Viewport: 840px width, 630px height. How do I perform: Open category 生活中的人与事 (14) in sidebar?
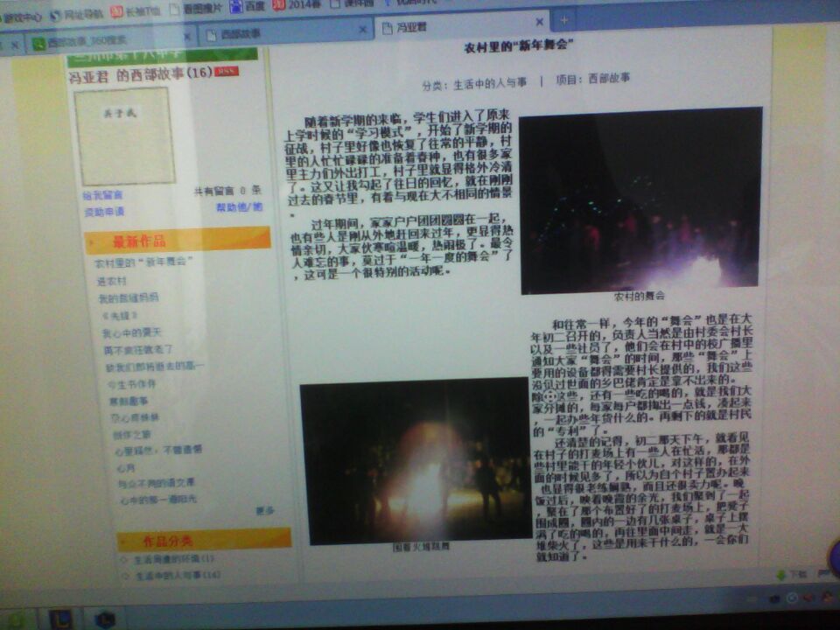(x=177, y=576)
